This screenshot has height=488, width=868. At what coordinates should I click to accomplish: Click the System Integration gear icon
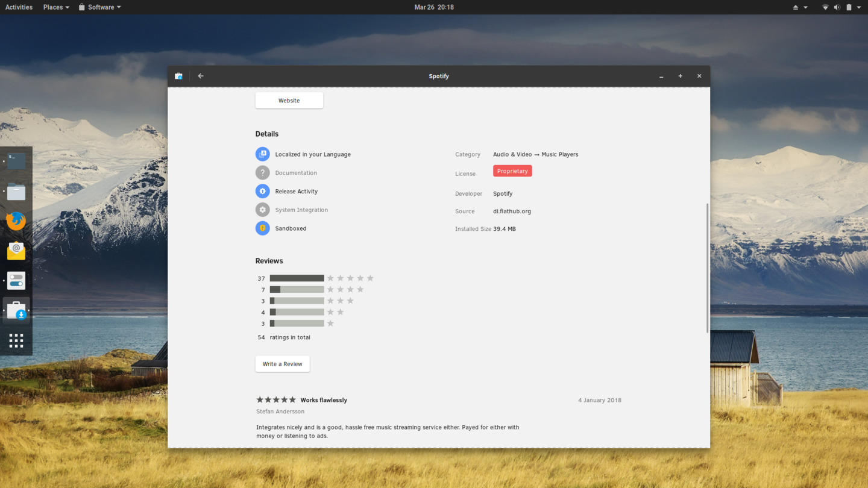(262, 210)
